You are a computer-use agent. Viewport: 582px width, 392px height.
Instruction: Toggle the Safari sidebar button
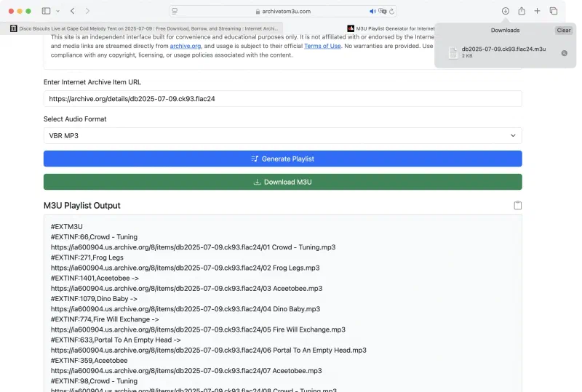point(46,11)
